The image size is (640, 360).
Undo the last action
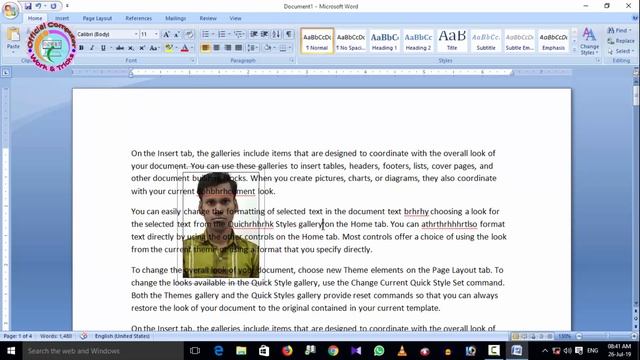[x=38, y=6]
